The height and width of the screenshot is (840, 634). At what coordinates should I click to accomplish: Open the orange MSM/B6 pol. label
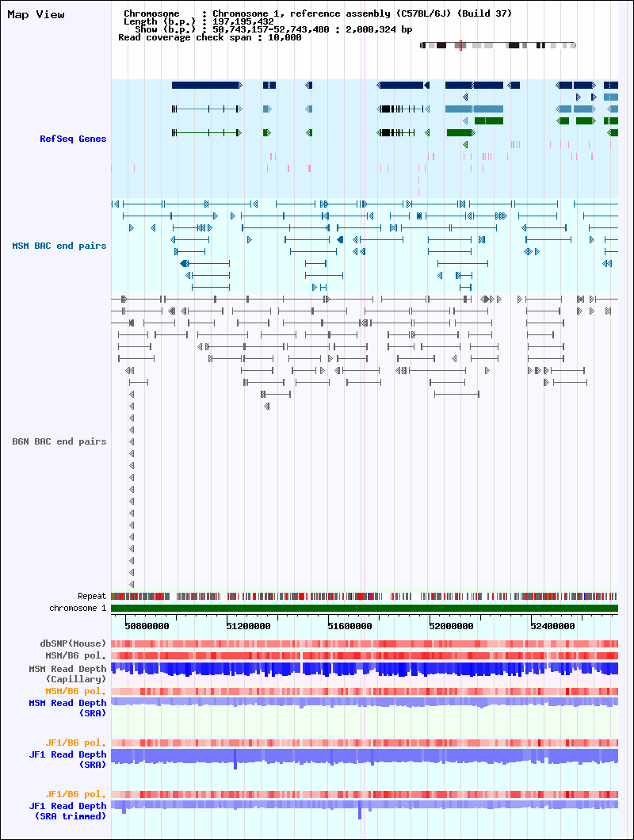75,692
